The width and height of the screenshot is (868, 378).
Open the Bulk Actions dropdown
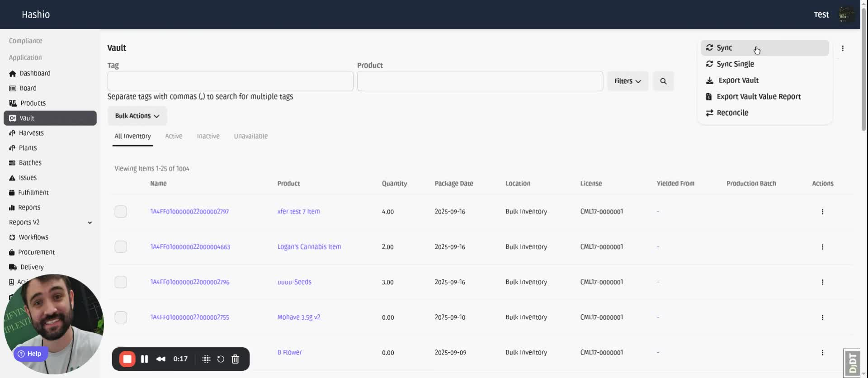tap(137, 116)
